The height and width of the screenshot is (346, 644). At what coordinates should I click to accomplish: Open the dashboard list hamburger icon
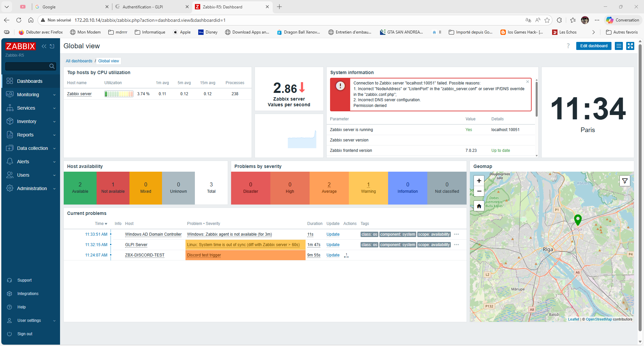tap(619, 46)
